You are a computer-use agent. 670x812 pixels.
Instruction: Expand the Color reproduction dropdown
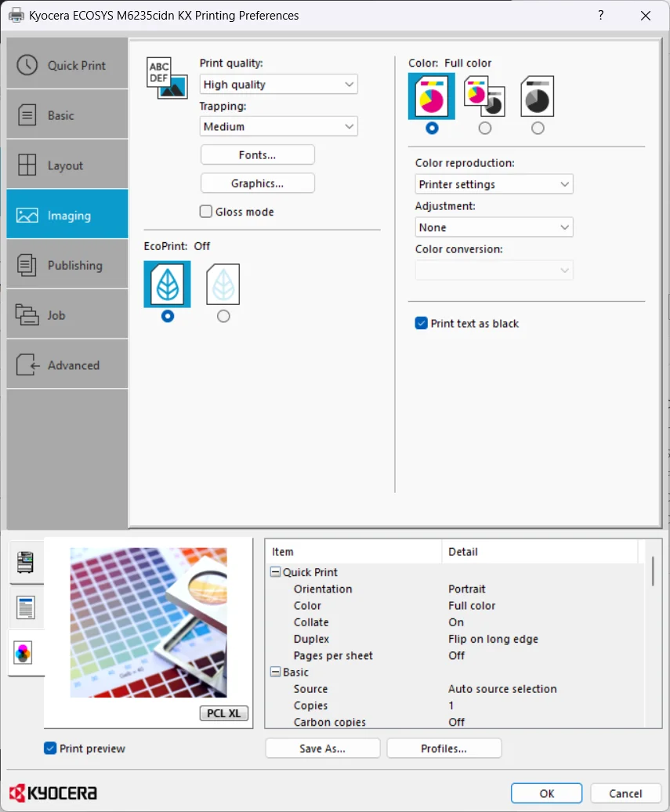click(494, 184)
